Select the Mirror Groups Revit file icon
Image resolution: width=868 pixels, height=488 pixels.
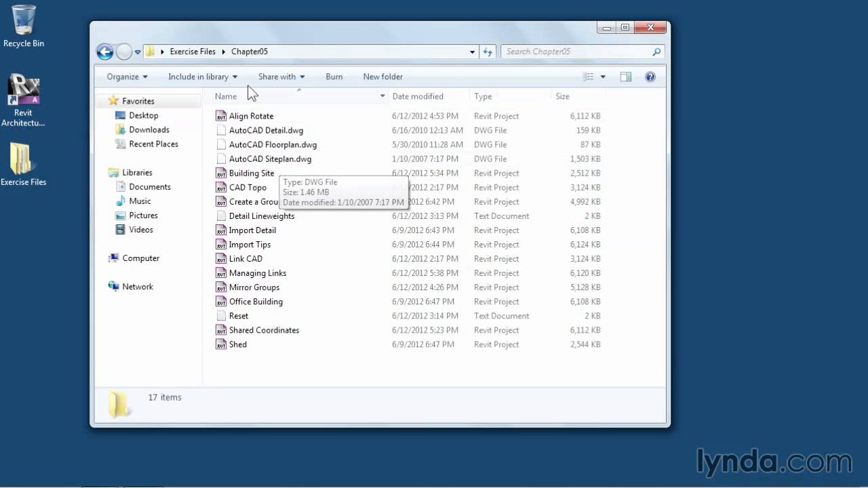coord(221,287)
